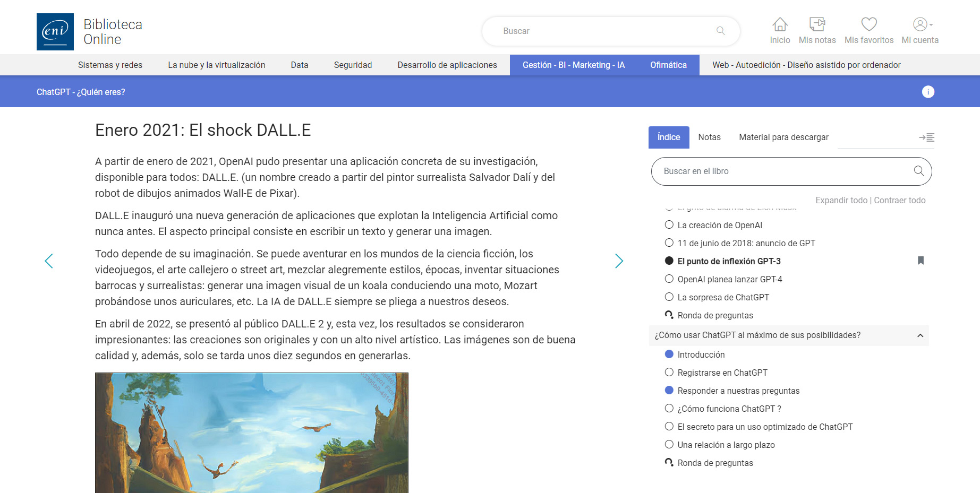Select 'OpenAI planea lanzar GPT-4' circle

[669, 279]
